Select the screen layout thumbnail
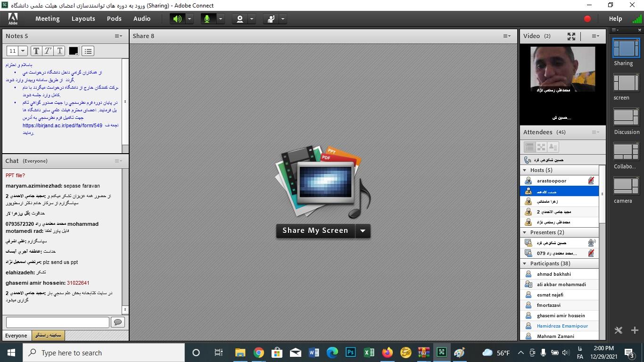This screenshot has width=644, height=362. coord(626,83)
